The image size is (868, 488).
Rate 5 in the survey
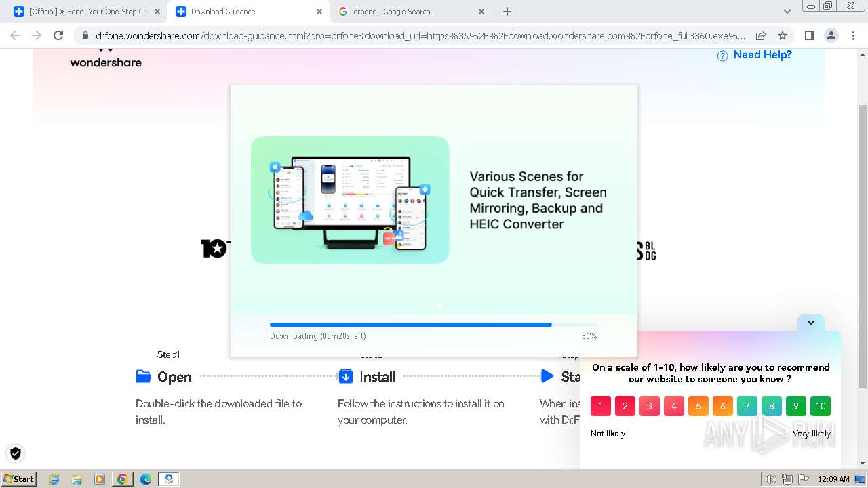[x=698, y=406]
